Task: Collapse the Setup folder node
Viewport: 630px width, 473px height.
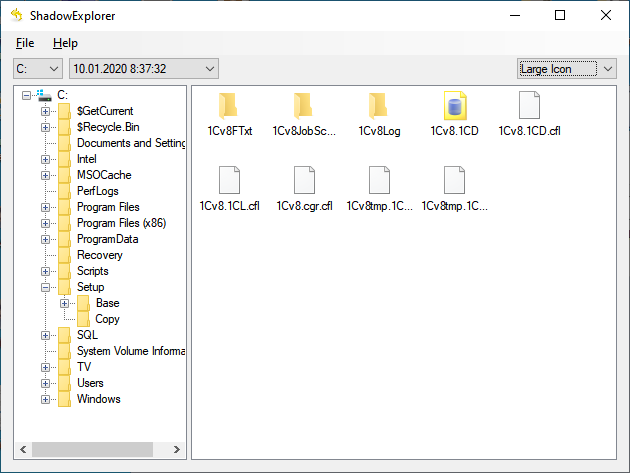Action: [45, 287]
